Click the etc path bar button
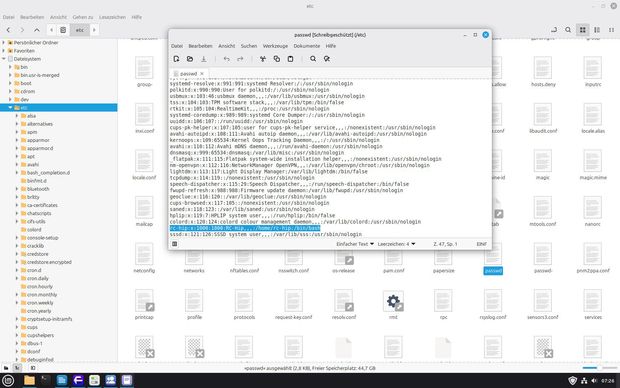 [79, 30]
